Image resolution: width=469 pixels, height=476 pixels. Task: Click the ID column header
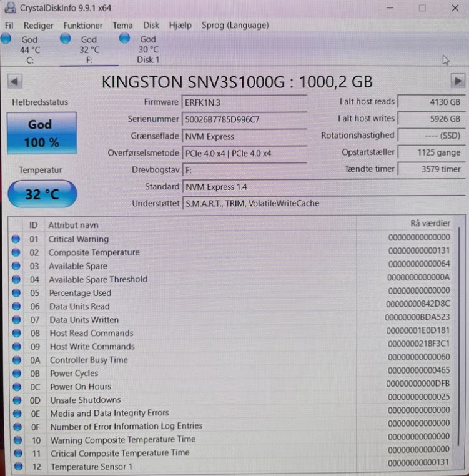click(33, 225)
